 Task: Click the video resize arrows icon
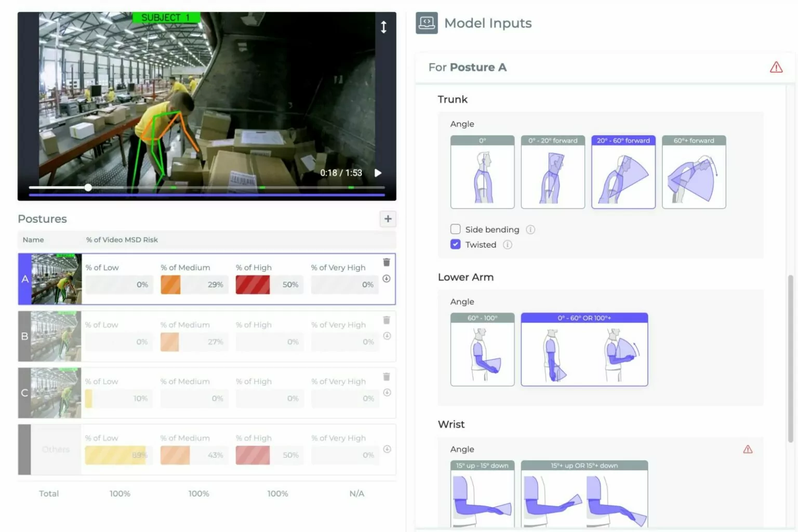pyautogui.click(x=383, y=27)
